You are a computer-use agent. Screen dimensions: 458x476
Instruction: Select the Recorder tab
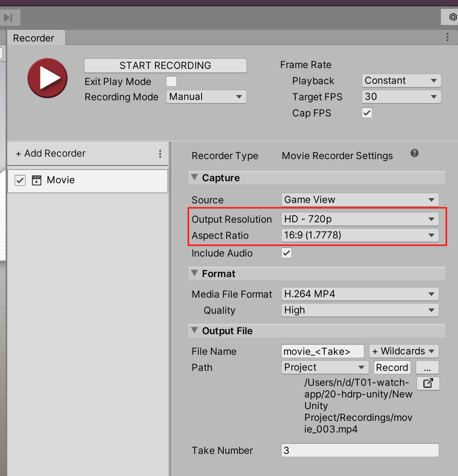(x=36, y=38)
